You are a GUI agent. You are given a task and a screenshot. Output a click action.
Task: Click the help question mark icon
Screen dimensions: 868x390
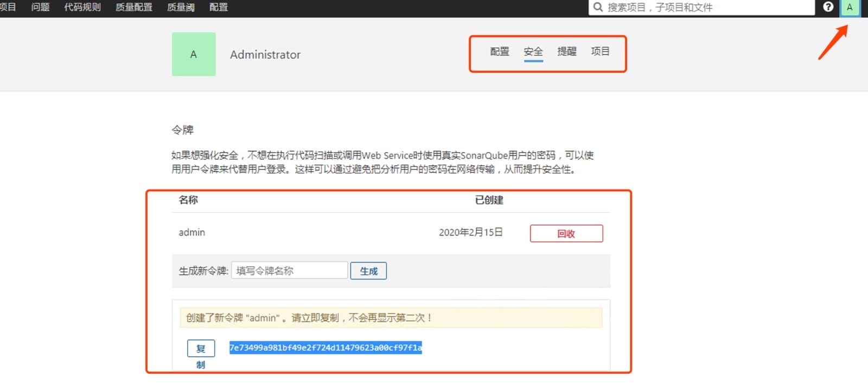click(x=828, y=7)
